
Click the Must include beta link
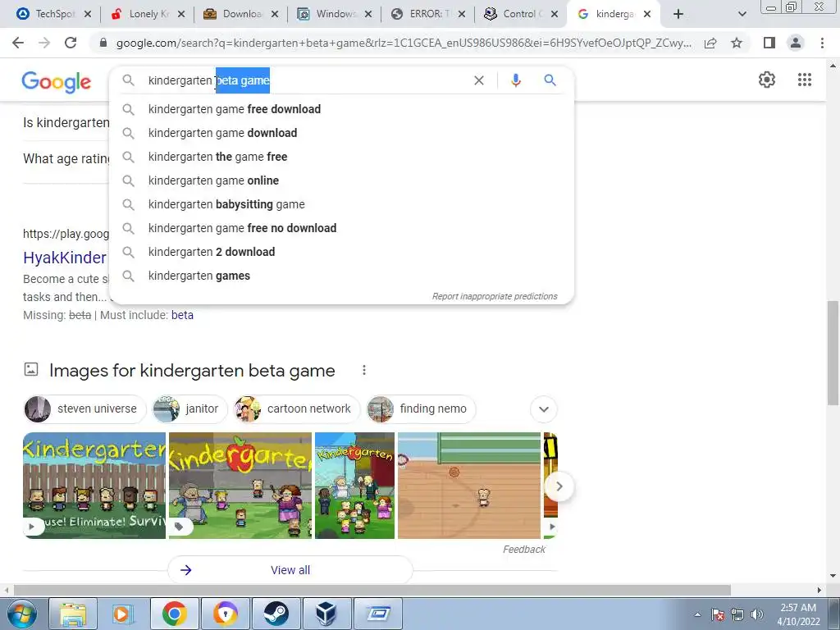click(182, 315)
